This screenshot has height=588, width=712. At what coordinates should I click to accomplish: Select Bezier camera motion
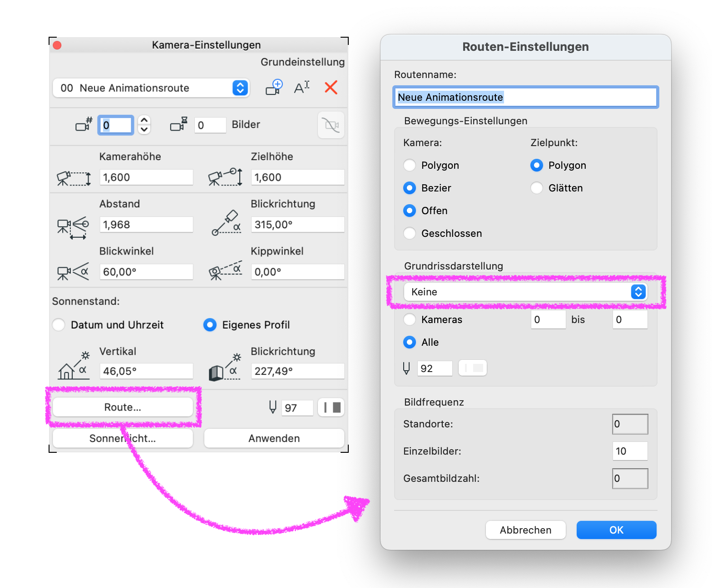tap(410, 188)
